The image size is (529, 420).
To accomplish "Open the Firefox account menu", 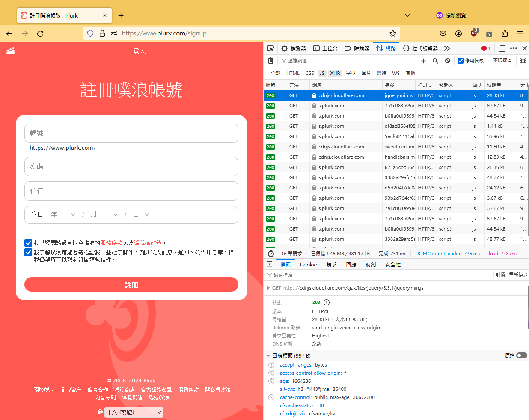I will 458,33.
